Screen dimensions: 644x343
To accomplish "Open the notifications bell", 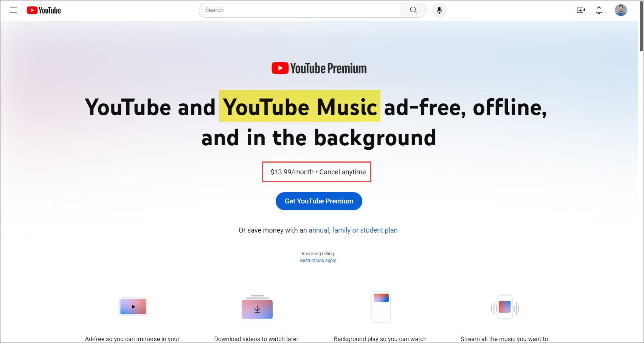I will (599, 10).
